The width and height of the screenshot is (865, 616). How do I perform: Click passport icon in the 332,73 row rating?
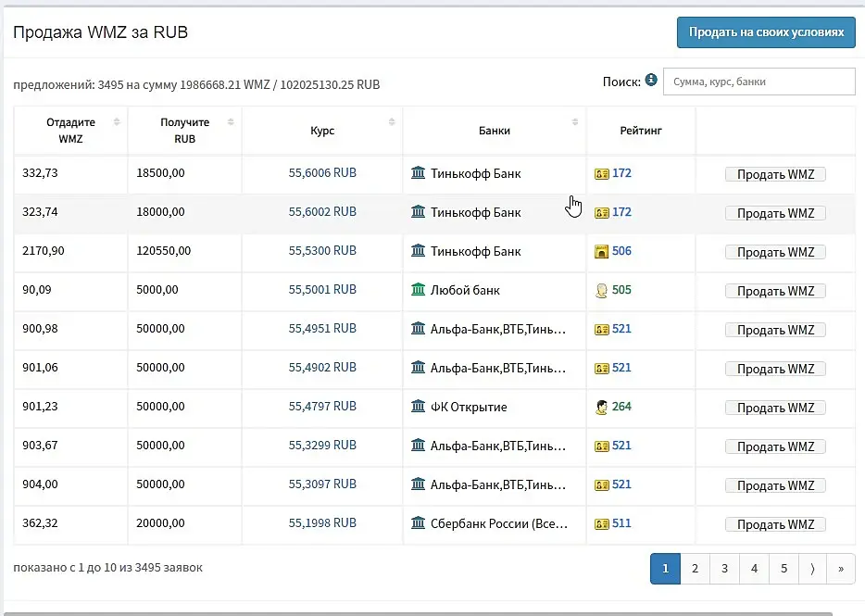601,174
